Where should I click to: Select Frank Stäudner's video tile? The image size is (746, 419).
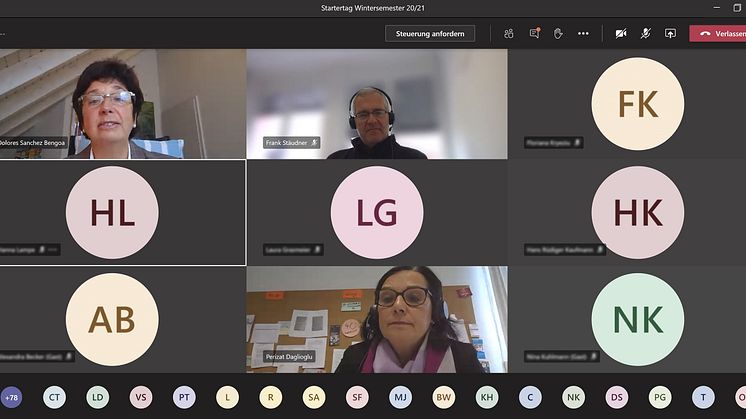pos(376,104)
